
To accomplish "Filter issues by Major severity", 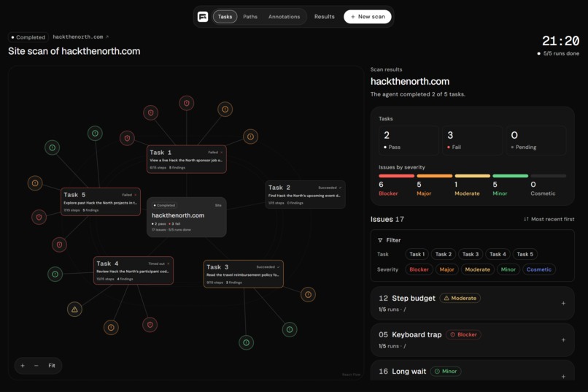I will [446, 269].
